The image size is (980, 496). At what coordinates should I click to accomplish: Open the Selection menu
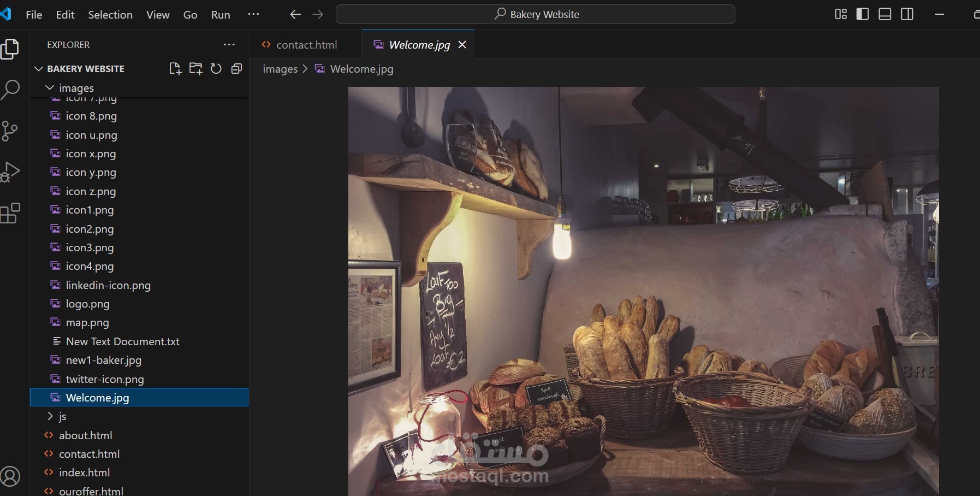tap(110, 15)
